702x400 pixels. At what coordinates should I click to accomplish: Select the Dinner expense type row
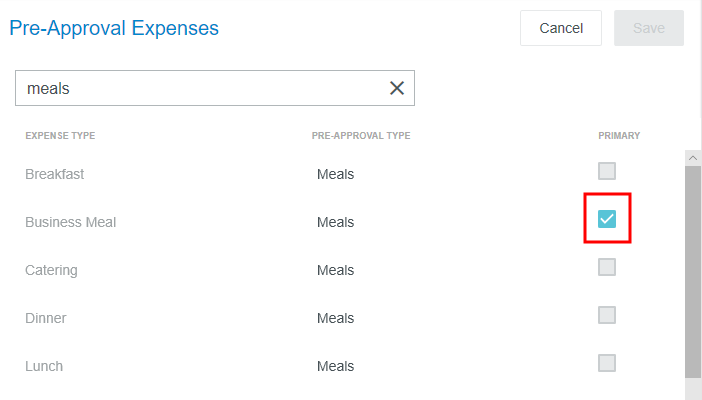click(x=45, y=318)
